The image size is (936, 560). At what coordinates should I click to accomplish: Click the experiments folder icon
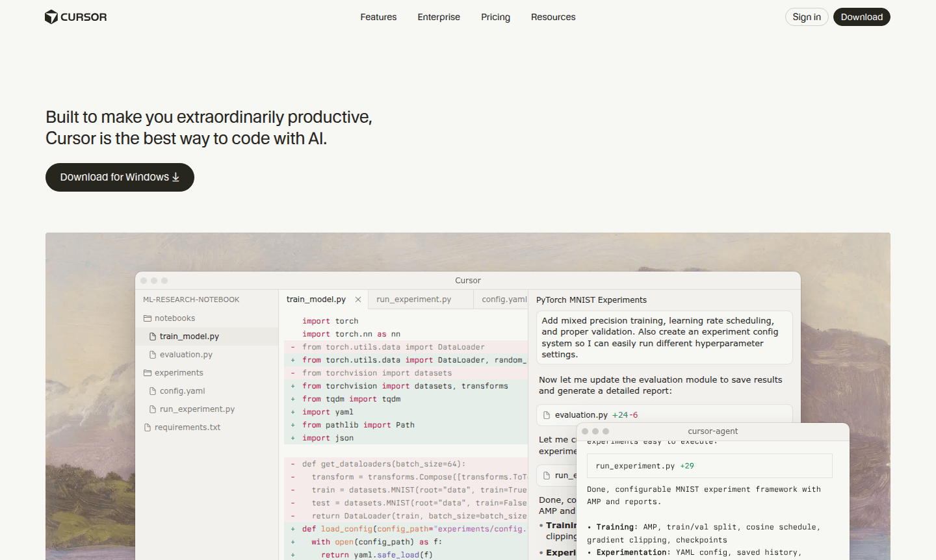pyautogui.click(x=148, y=373)
